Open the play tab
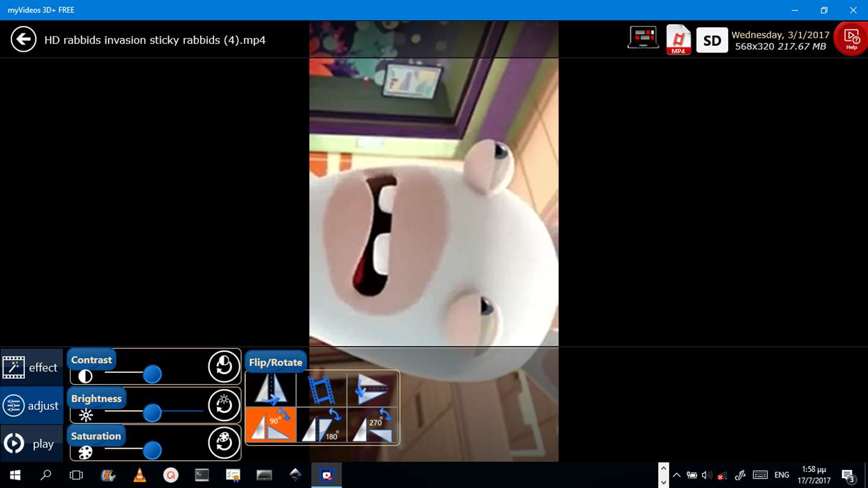The image size is (868, 488). (x=31, y=443)
